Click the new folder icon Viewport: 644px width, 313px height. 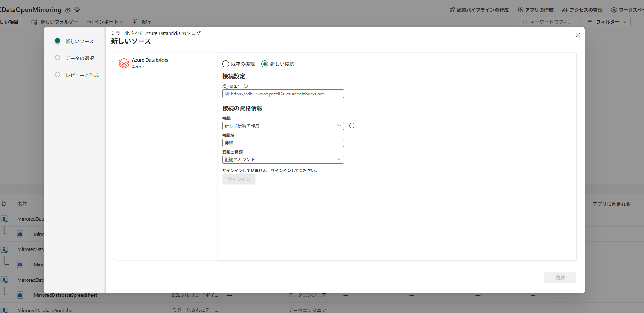34,22
